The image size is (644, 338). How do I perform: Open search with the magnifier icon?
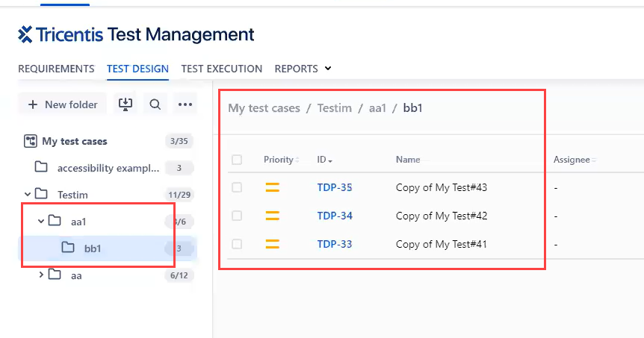click(x=155, y=104)
